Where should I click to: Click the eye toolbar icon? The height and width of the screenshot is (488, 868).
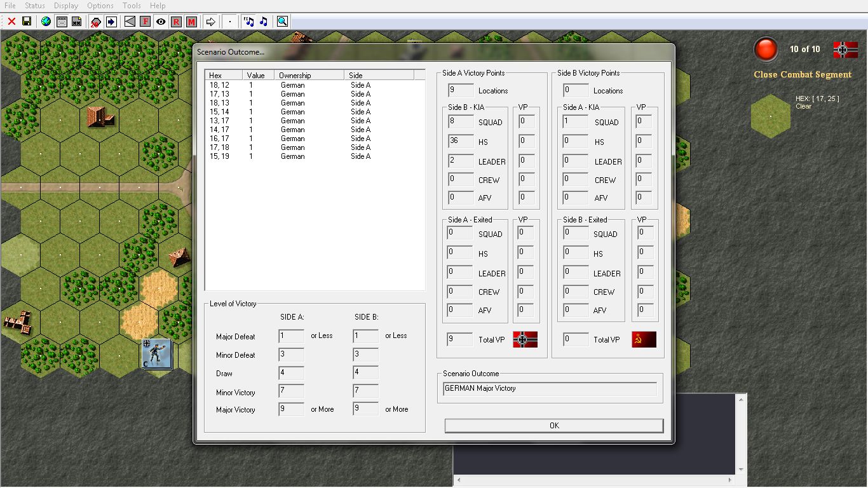161,22
